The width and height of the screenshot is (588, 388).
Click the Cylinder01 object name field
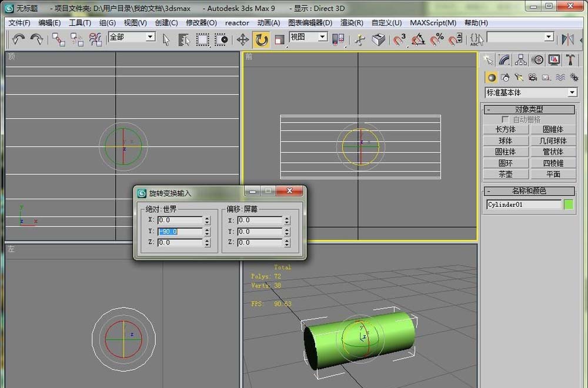pyautogui.click(x=523, y=205)
